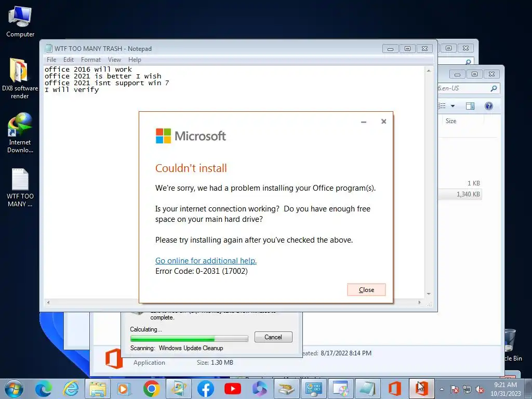532x399 pixels.
Task: Follow 'Go online for additional help' link
Action: (x=206, y=261)
